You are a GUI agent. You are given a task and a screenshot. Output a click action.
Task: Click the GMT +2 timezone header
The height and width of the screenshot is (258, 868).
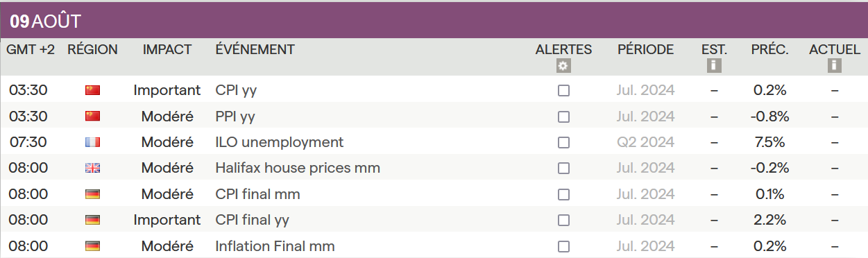click(31, 49)
